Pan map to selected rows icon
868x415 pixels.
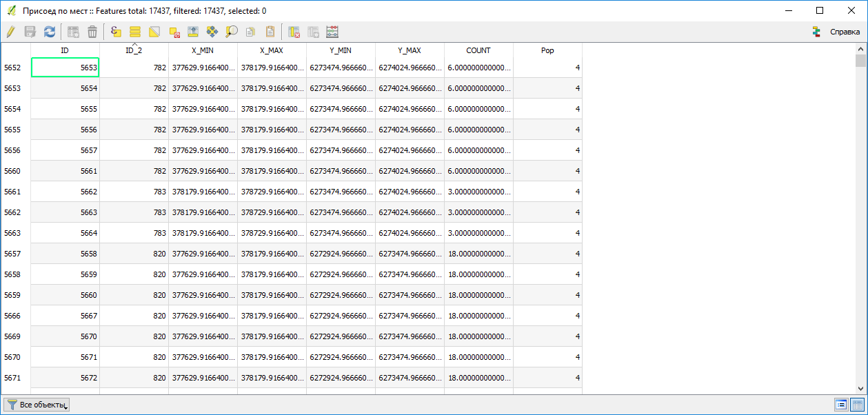tap(212, 32)
